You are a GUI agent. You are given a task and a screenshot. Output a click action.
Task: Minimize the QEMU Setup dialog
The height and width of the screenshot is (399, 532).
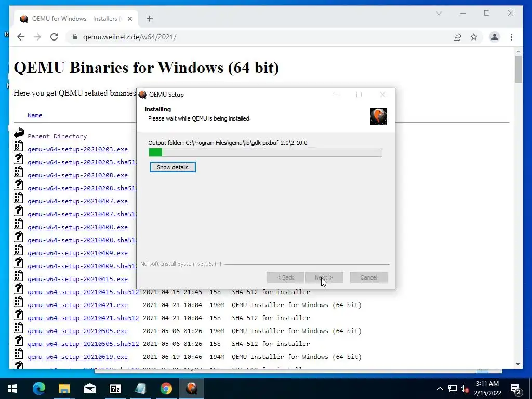(x=336, y=95)
